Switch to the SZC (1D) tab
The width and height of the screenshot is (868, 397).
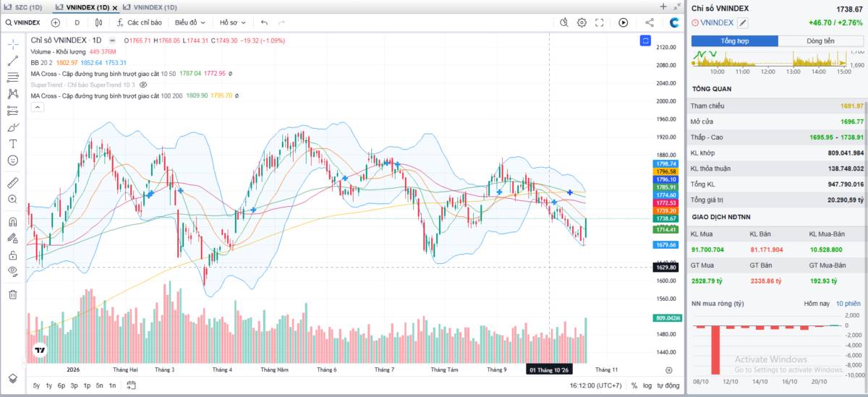(24, 7)
